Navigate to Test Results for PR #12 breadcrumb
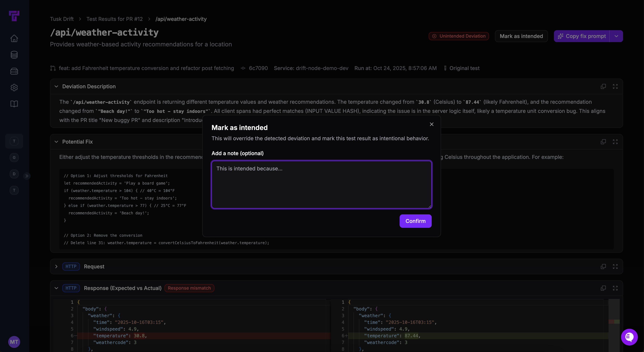Image resolution: width=644 pixels, height=352 pixels. (x=115, y=19)
